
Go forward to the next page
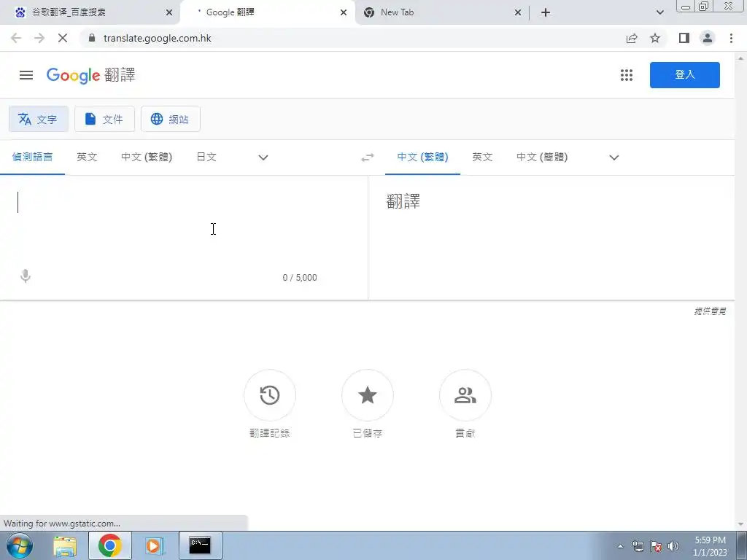pos(39,38)
